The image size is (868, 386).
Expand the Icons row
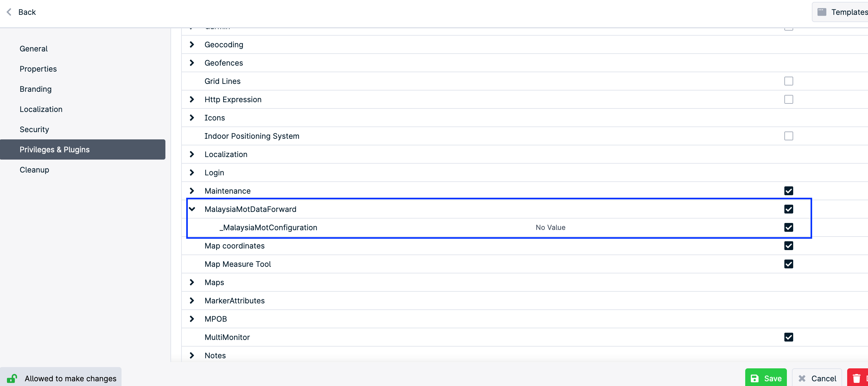click(192, 118)
